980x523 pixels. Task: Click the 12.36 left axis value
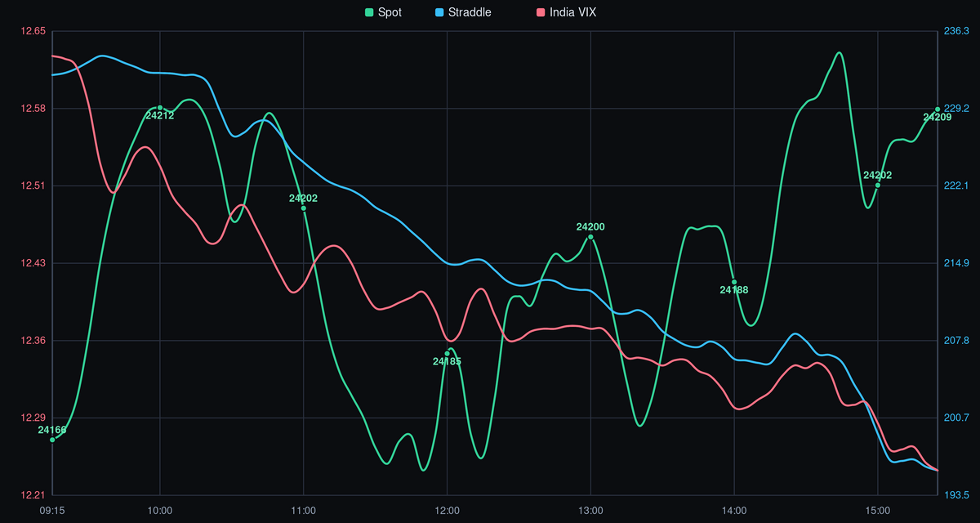pos(33,341)
